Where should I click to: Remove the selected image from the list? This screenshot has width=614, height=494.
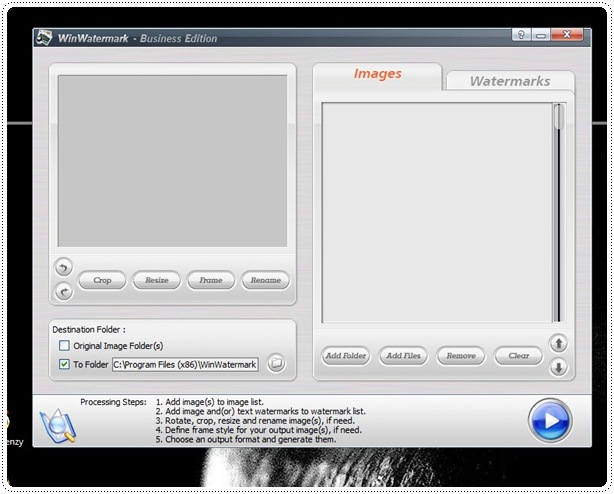point(461,356)
